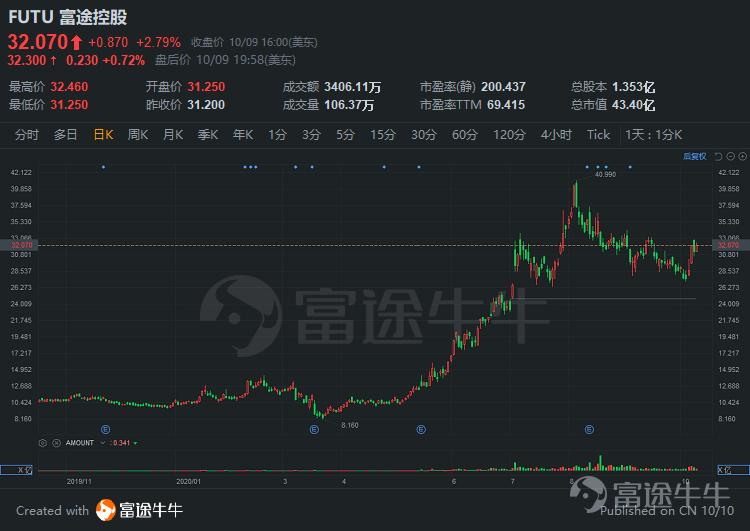Toggle the 后复权 price adjustment option
The image size is (750, 531).
(695, 156)
